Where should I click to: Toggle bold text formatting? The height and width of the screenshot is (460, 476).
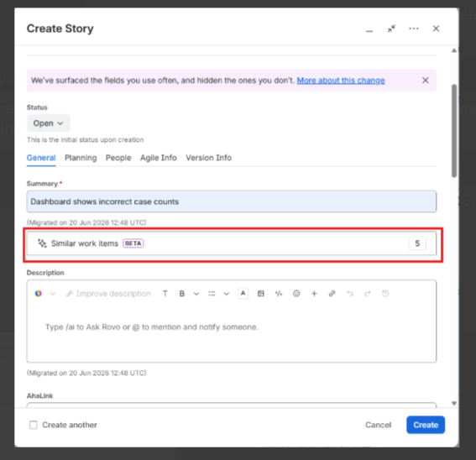[x=181, y=294]
